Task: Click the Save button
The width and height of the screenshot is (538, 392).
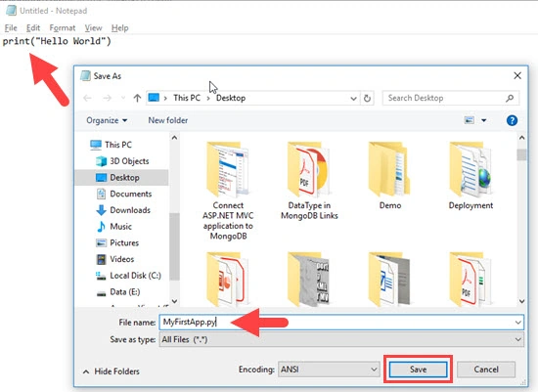Action: [418, 370]
